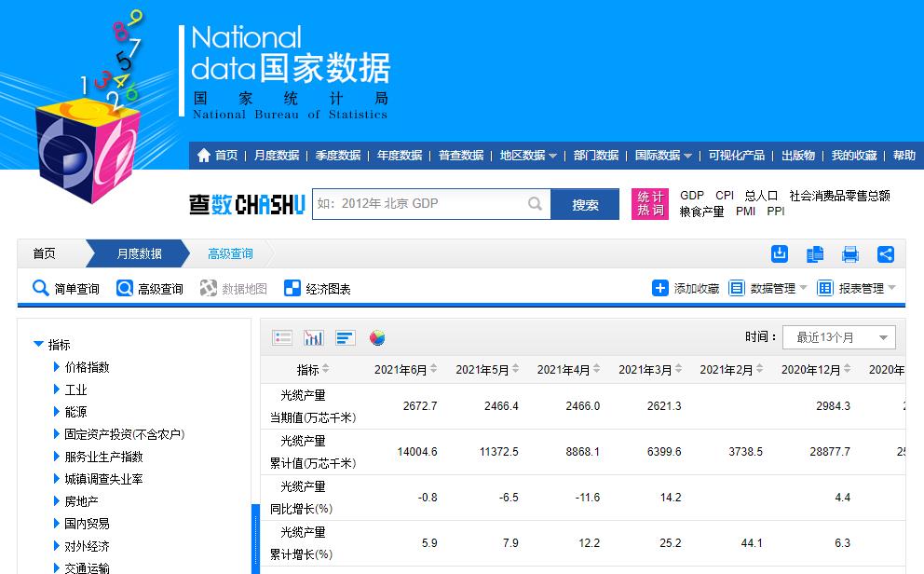Toggle sort on the 2021年3月 column
Screen dimensions: 924x574
[x=678, y=369]
